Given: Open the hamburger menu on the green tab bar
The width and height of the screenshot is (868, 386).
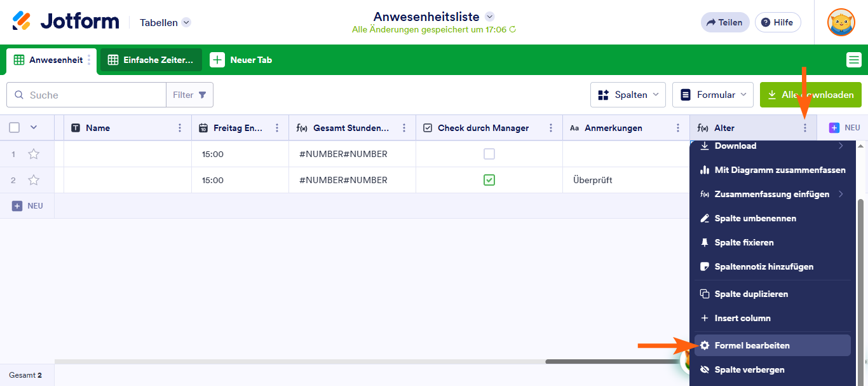Looking at the screenshot, I should 854,60.
